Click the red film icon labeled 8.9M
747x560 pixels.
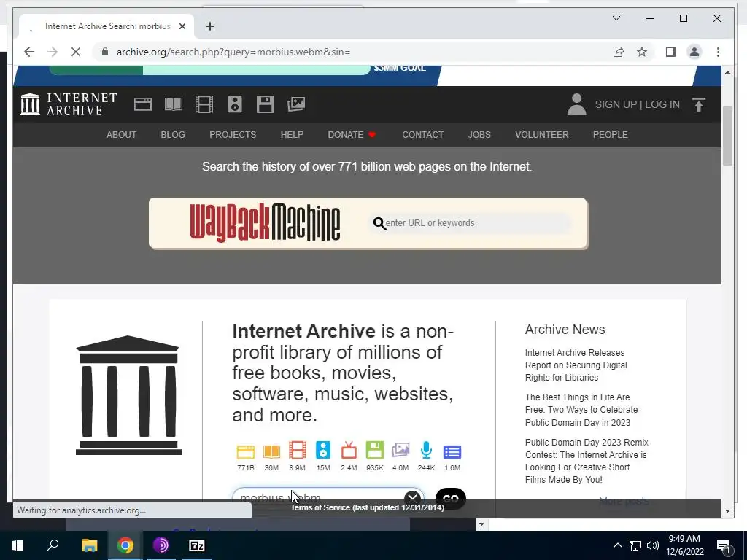coord(298,451)
